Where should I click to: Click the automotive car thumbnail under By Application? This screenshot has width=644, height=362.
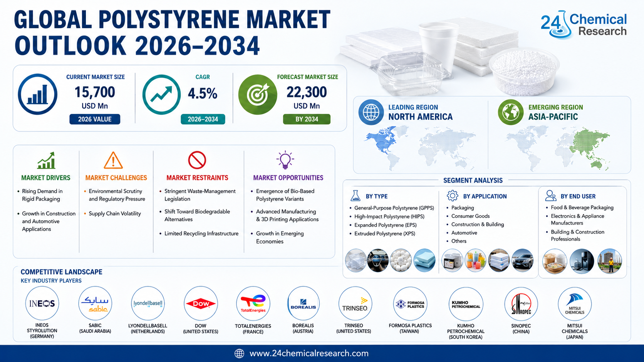[x=522, y=260]
